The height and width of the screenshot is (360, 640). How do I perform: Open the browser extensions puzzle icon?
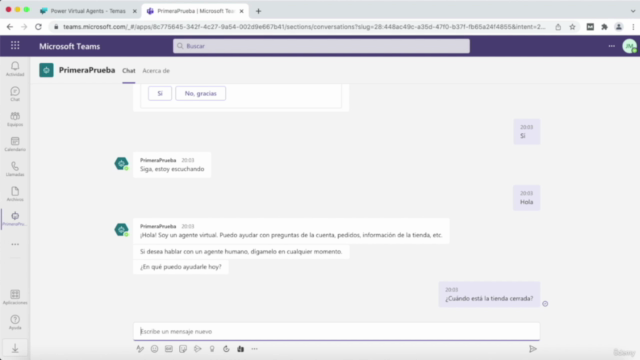[604, 27]
